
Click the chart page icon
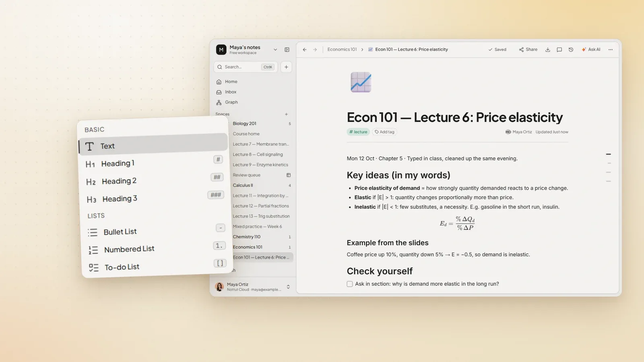361,82
